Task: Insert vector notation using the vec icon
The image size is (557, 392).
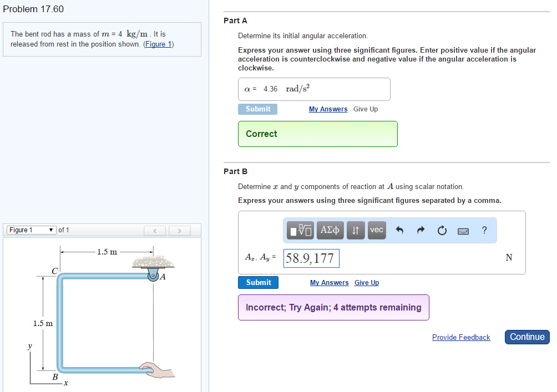Action: point(376,230)
